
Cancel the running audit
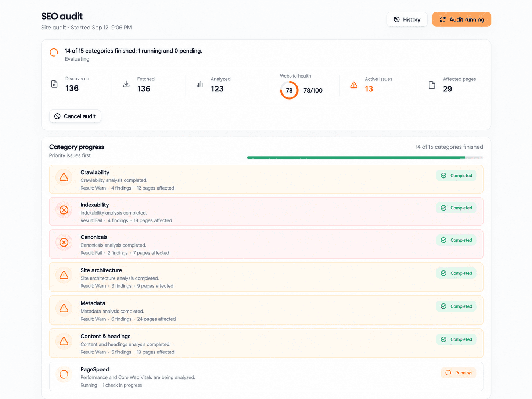click(x=75, y=116)
